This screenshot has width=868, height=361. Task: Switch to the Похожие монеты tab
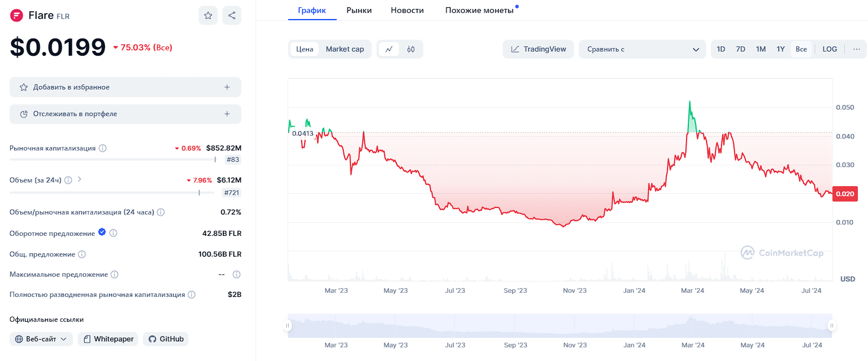point(480,10)
